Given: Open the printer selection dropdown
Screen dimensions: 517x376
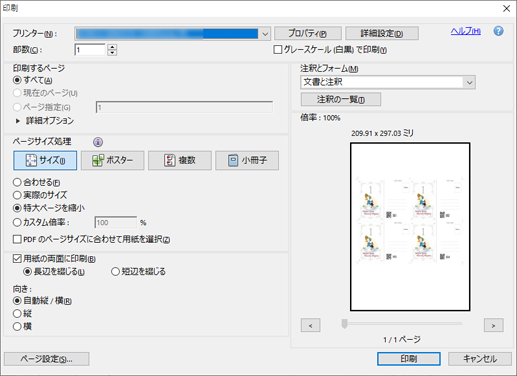Looking at the screenshot, I should tap(172, 34).
